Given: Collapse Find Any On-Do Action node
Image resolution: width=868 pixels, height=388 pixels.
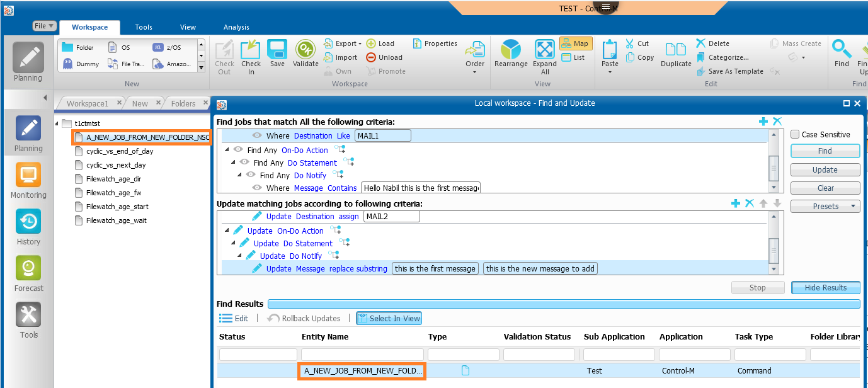Looking at the screenshot, I should point(227,150).
